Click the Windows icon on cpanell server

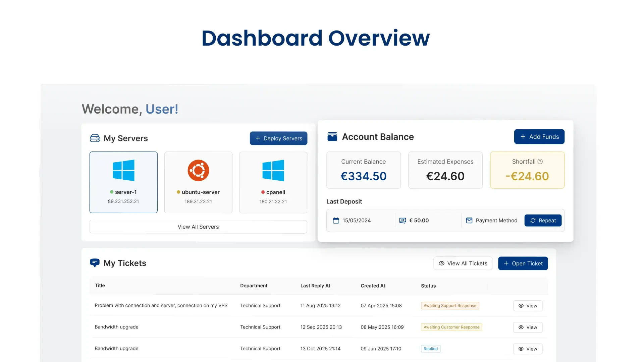[273, 170]
